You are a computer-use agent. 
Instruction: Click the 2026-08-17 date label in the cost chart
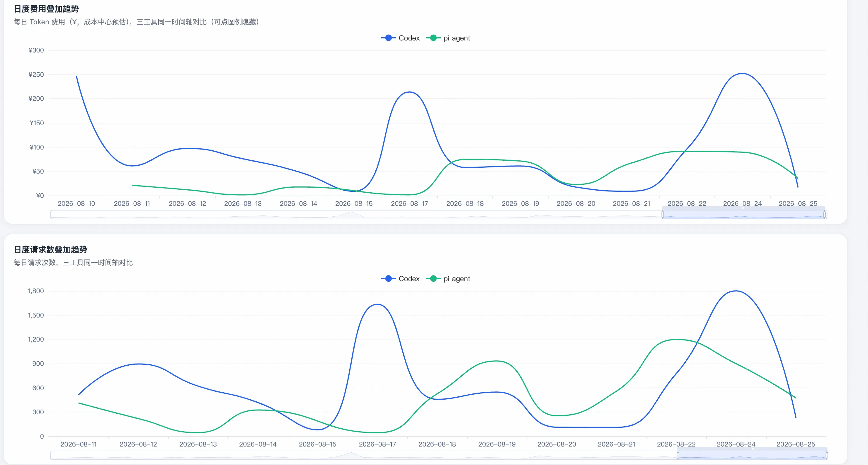[x=409, y=204]
